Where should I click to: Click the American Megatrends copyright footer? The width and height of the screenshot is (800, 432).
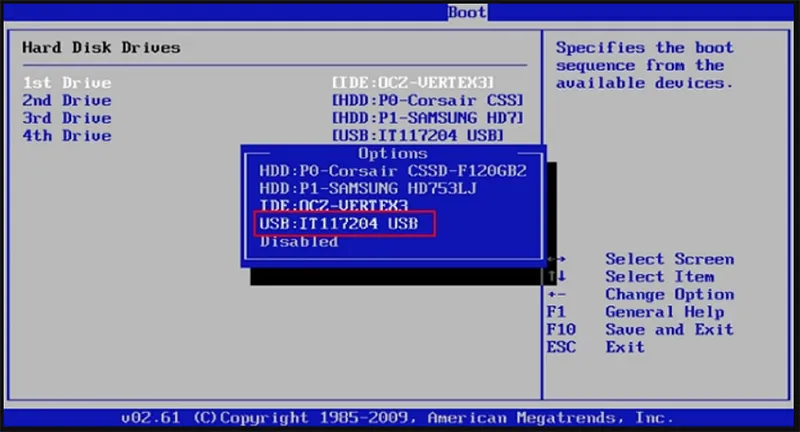pos(397,418)
